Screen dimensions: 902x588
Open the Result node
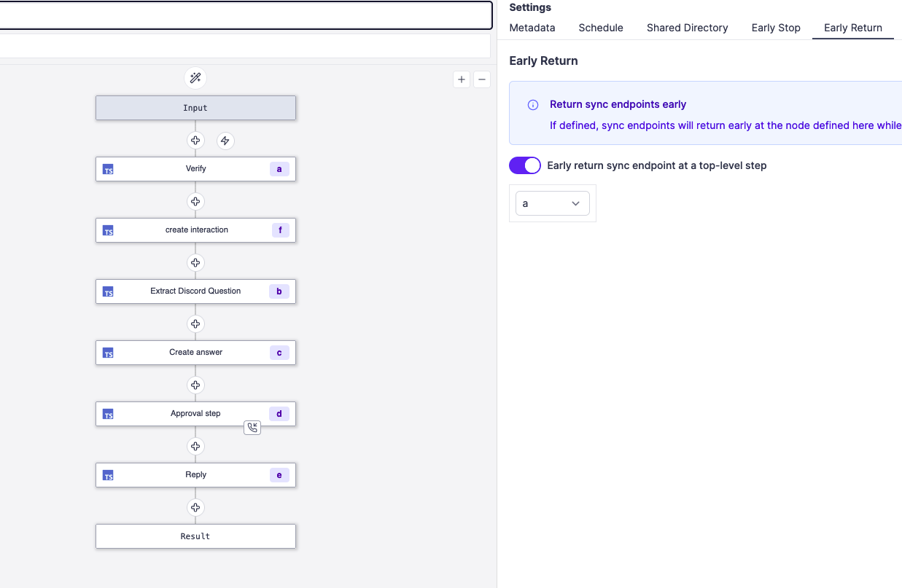195,536
